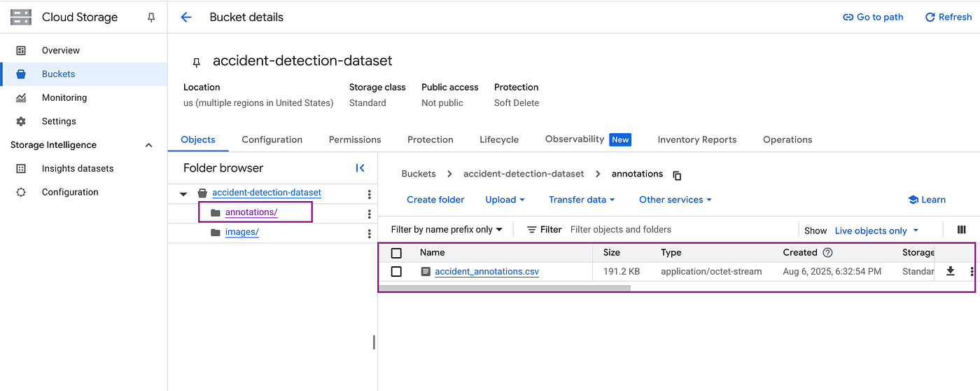Click the bucket icon in folder tree
Image resolution: width=980 pixels, height=391 pixels.
[203, 193]
